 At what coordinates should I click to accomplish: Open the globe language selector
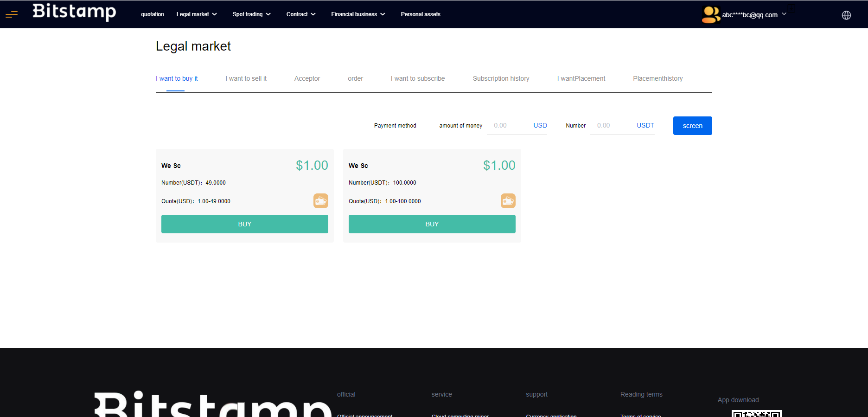[x=846, y=15]
